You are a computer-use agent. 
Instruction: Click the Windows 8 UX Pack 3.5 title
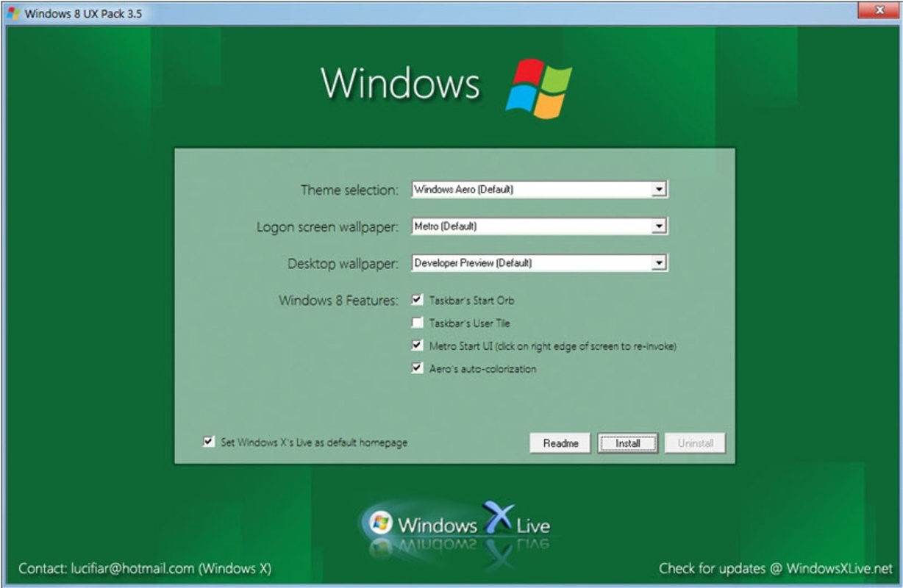83,13
